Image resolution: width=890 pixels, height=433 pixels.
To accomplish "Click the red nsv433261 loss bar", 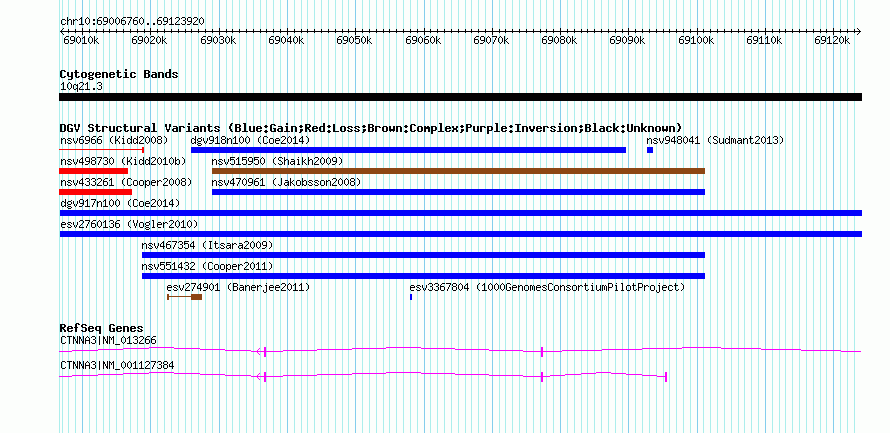I will click(x=95, y=192).
